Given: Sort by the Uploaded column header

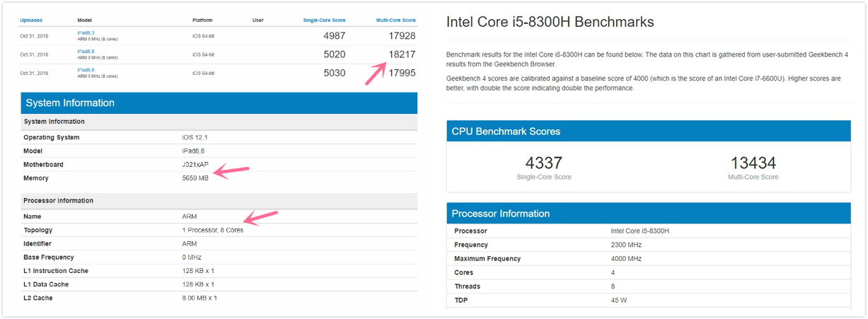Looking at the screenshot, I should 31,20.
